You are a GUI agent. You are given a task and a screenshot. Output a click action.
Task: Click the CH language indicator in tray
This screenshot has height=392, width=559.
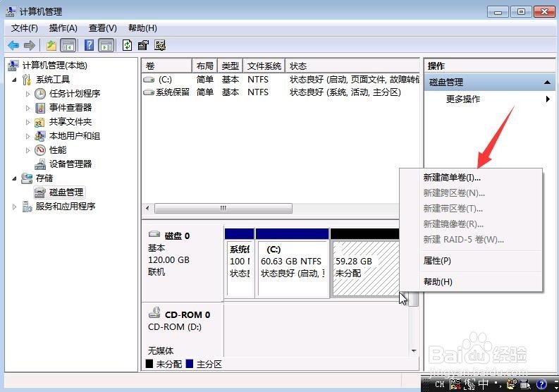pyautogui.click(x=440, y=384)
